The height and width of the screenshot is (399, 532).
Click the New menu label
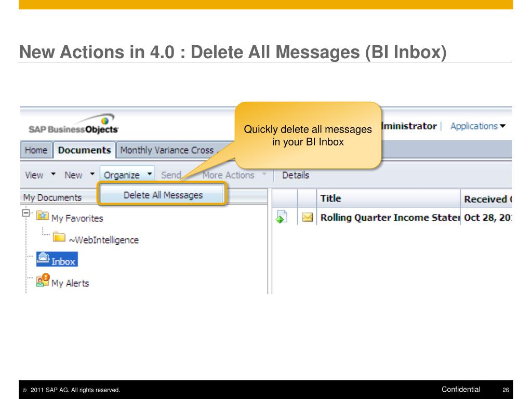click(74, 175)
